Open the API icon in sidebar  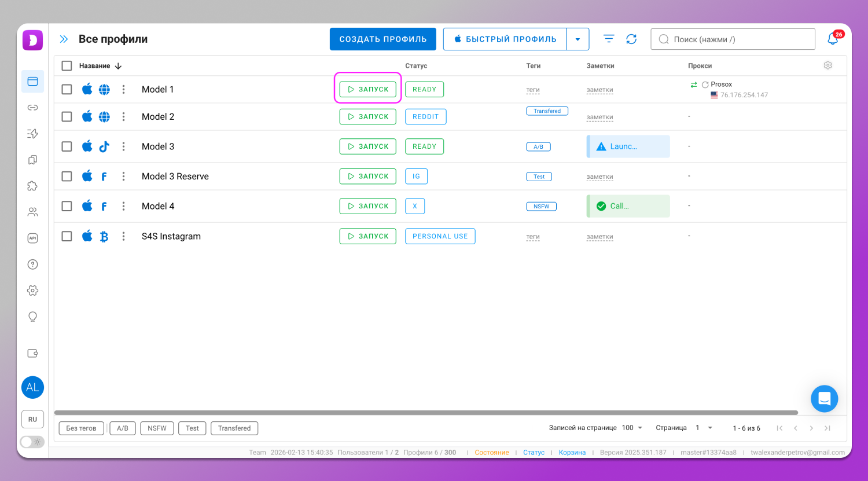(33, 238)
